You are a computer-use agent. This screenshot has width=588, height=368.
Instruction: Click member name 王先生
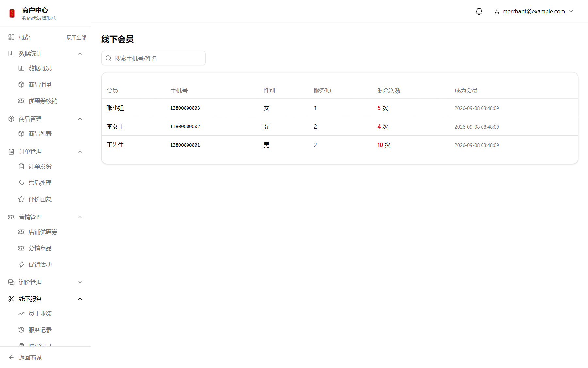115,145
